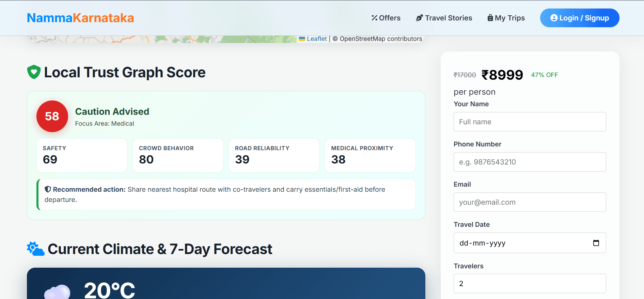The image size is (644, 299).
Task: Click the pen icon beside Travel Stories
Action: click(x=419, y=18)
